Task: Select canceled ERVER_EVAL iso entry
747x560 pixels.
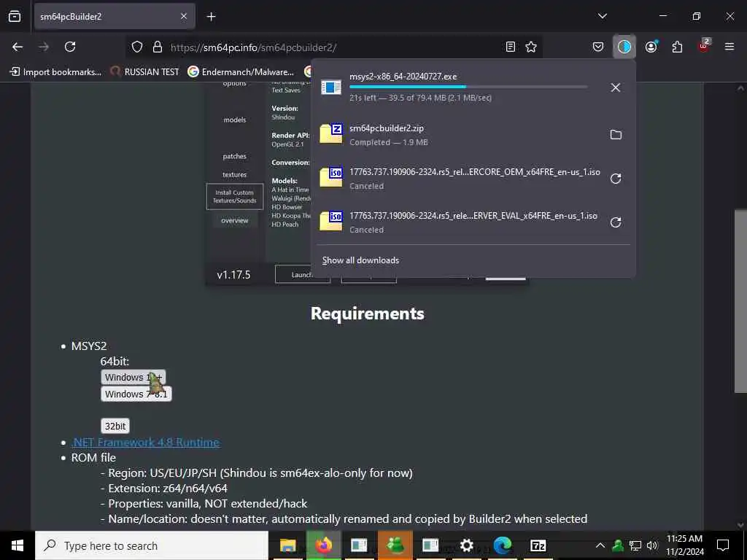Action: pyautogui.click(x=457, y=222)
